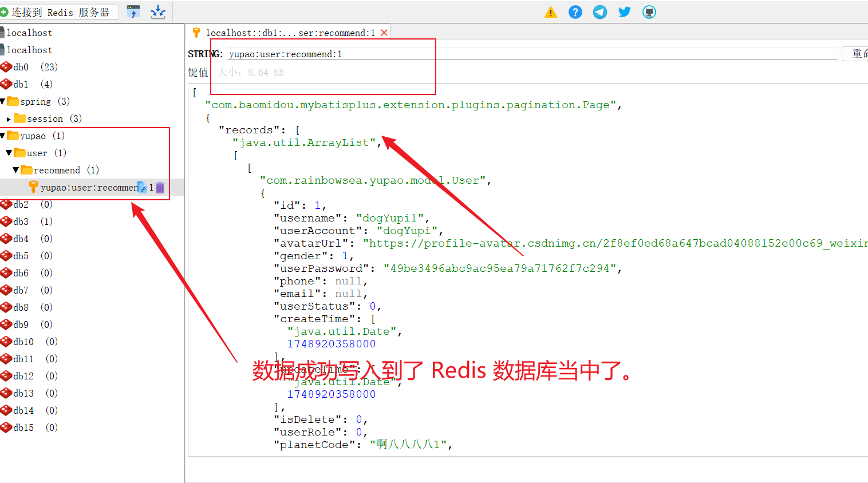Click the copy key name icon
Image resolution: width=868 pixels, height=483 pixels.
click(142, 187)
